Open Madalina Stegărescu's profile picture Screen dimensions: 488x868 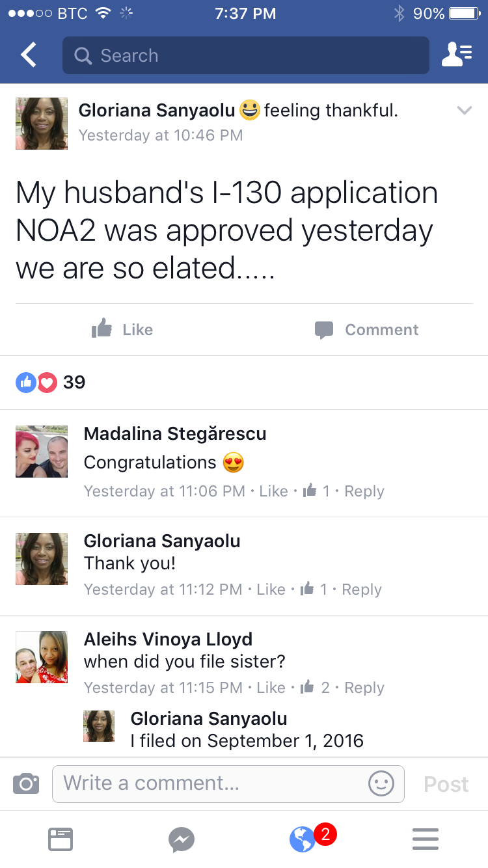42,452
